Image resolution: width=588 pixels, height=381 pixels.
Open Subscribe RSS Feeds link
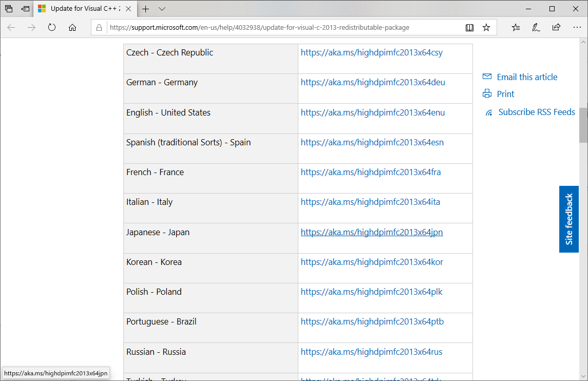pos(537,112)
